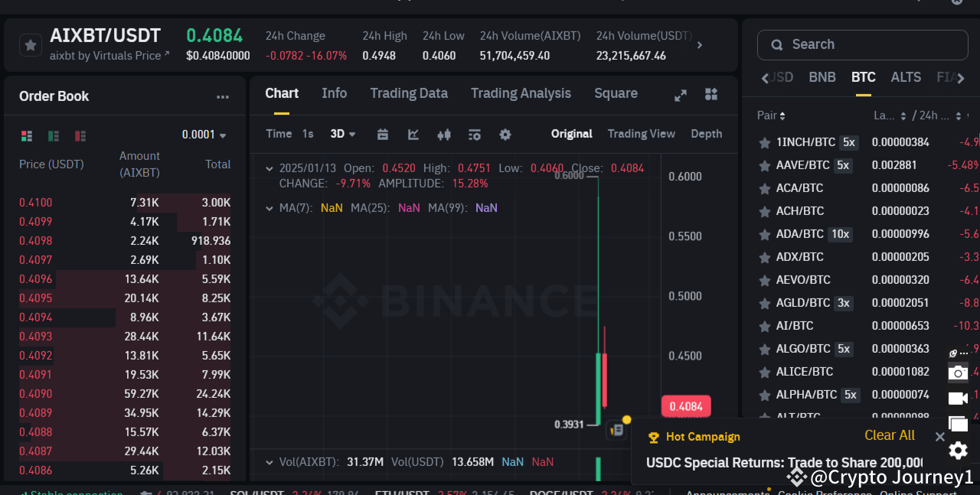Show buy orders only in order book

point(53,135)
